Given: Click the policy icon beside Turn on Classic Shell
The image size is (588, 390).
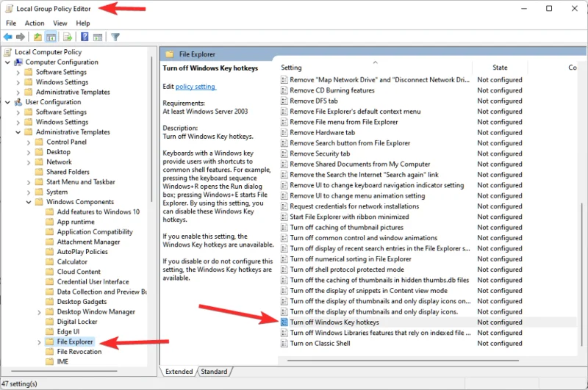Looking at the screenshot, I should pyautogui.click(x=284, y=343).
